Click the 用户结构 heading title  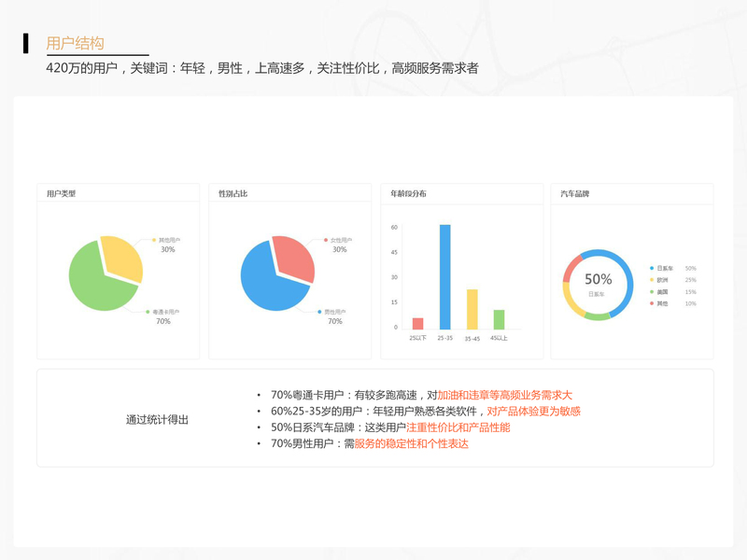(75, 43)
